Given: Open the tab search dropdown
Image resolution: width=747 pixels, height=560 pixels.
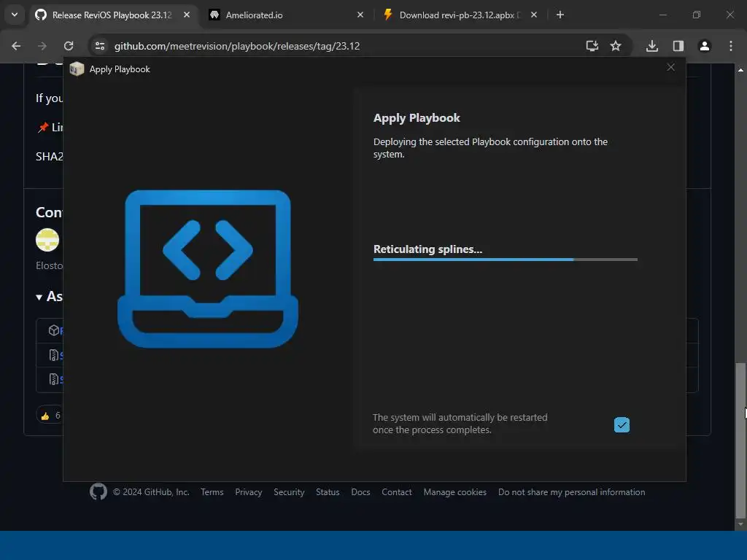Looking at the screenshot, I should [15, 15].
